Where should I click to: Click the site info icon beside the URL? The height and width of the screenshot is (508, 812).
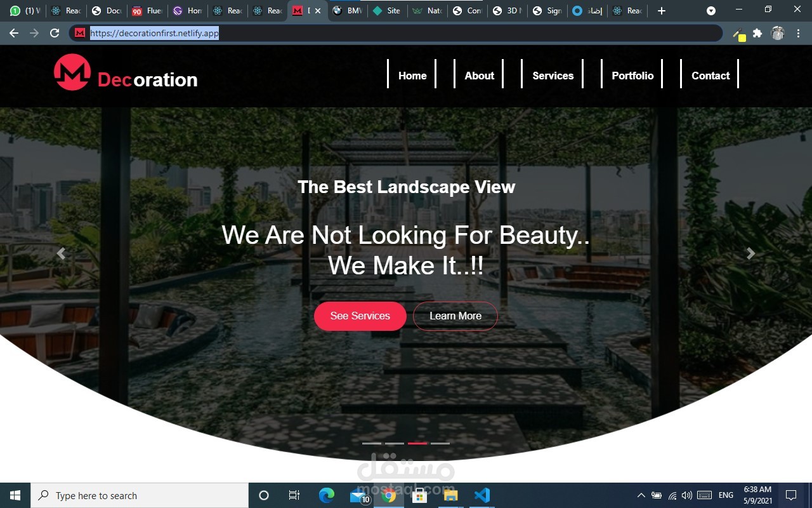[x=80, y=33]
